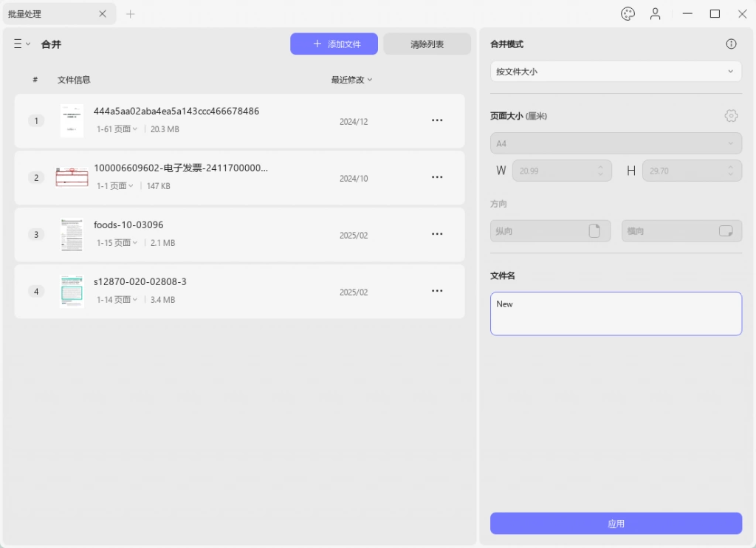Select 横向 landscape orientation

[681, 231]
